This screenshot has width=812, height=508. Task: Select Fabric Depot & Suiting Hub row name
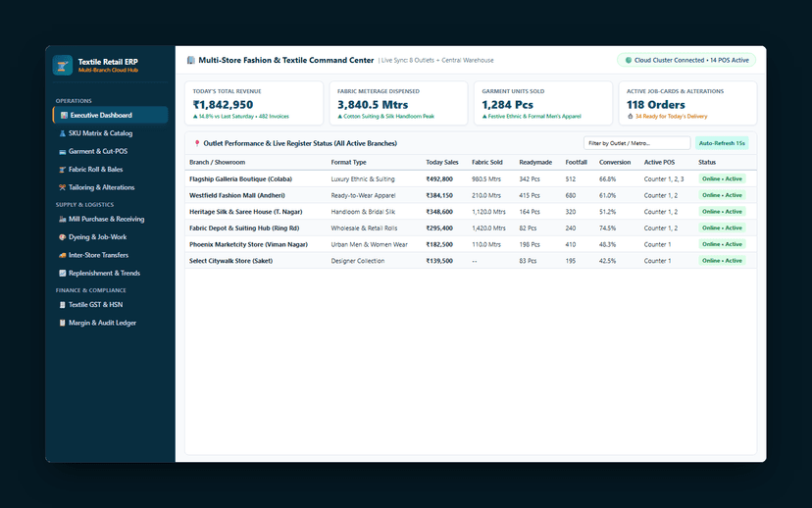(x=244, y=229)
